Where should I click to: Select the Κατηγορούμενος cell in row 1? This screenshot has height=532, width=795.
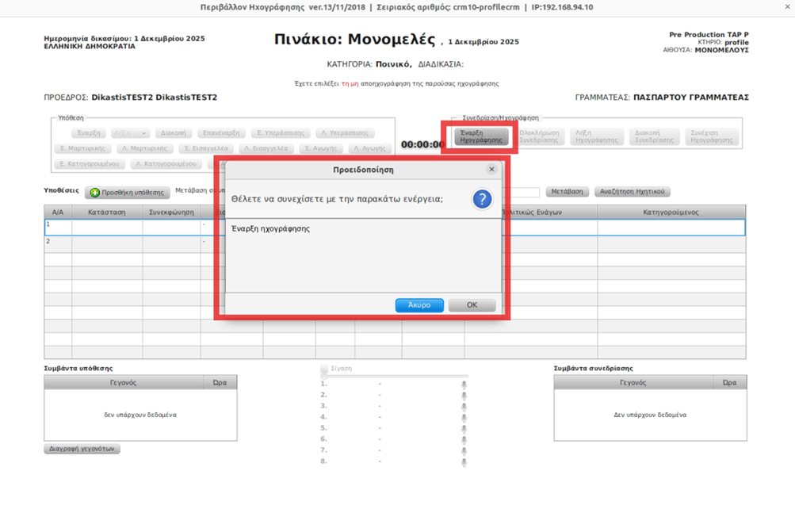[x=671, y=228]
